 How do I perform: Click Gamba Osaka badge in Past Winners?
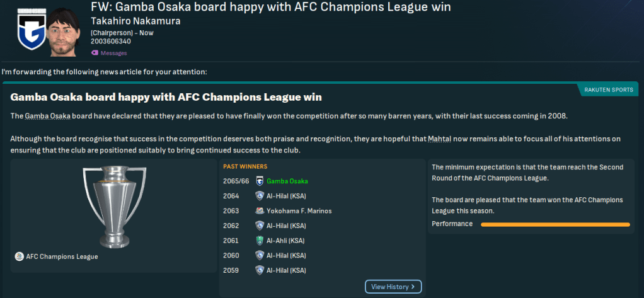(260, 181)
